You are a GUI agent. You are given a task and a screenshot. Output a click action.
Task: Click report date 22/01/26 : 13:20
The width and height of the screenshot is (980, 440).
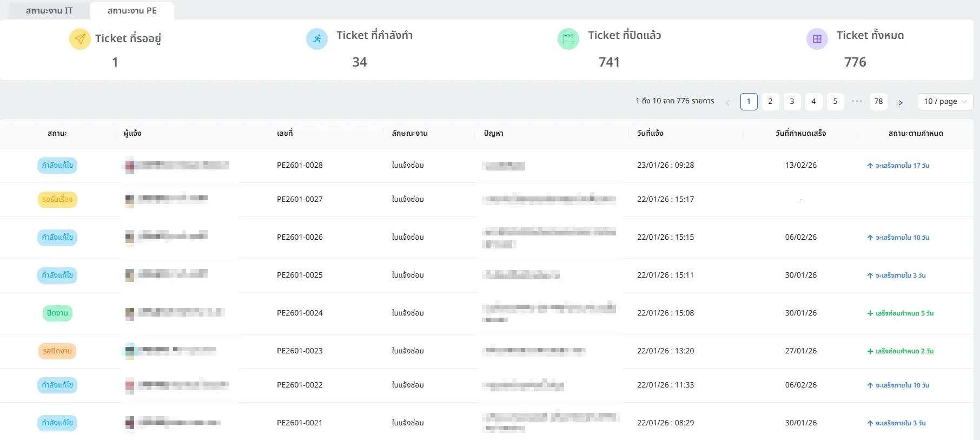[665, 351]
